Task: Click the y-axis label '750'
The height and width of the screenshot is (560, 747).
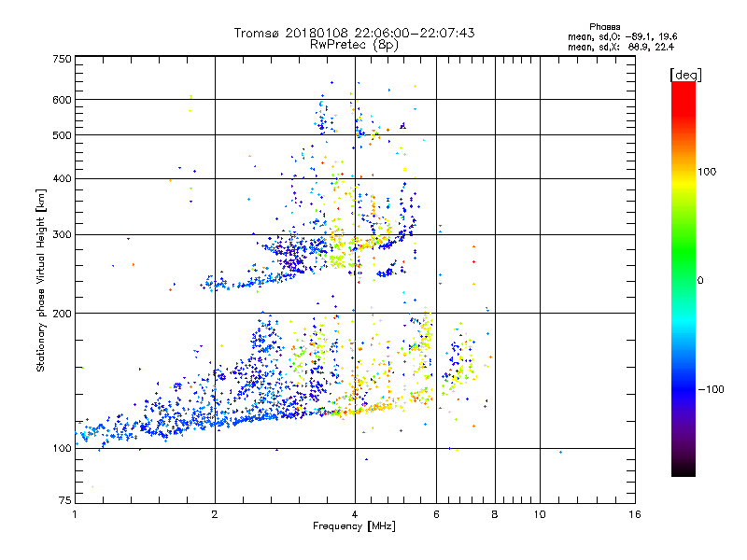Action: 62,59
